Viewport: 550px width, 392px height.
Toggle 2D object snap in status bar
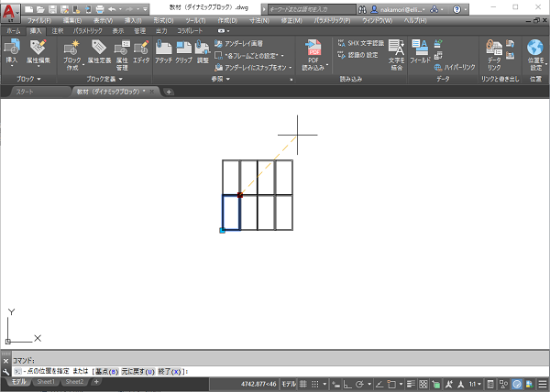click(x=391, y=385)
